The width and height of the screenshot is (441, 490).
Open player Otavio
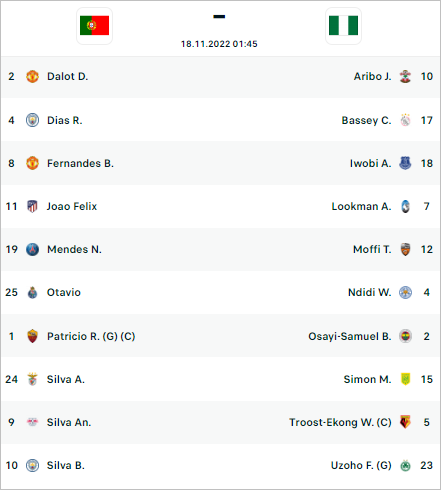point(64,292)
